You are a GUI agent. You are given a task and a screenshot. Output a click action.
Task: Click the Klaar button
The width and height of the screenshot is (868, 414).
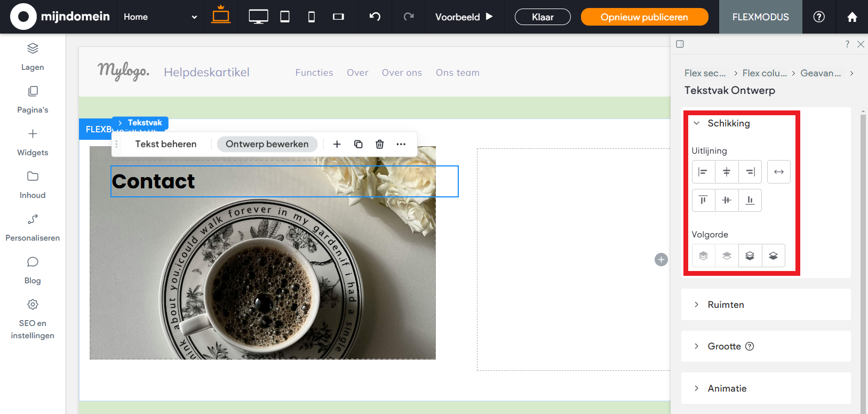click(543, 17)
